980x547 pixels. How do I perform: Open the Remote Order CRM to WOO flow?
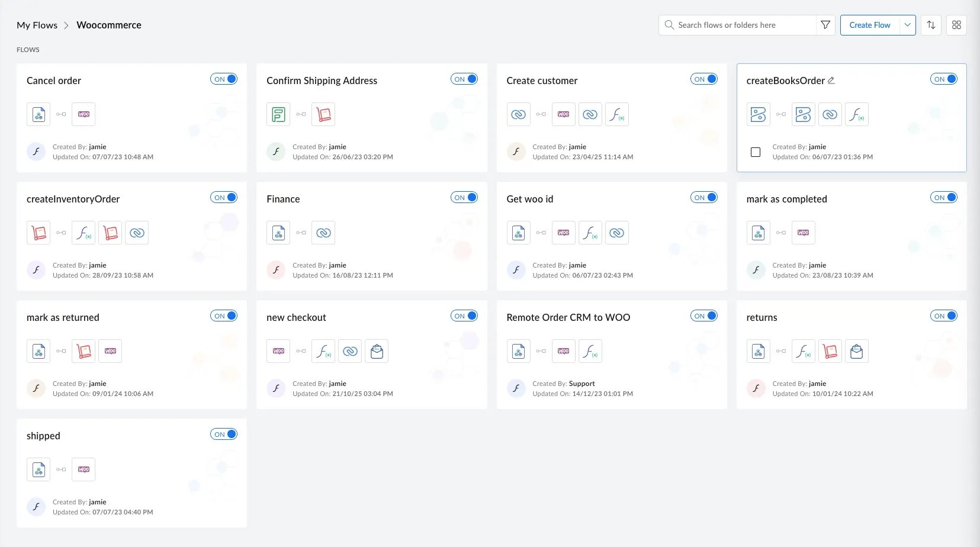(x=568, y=317)
